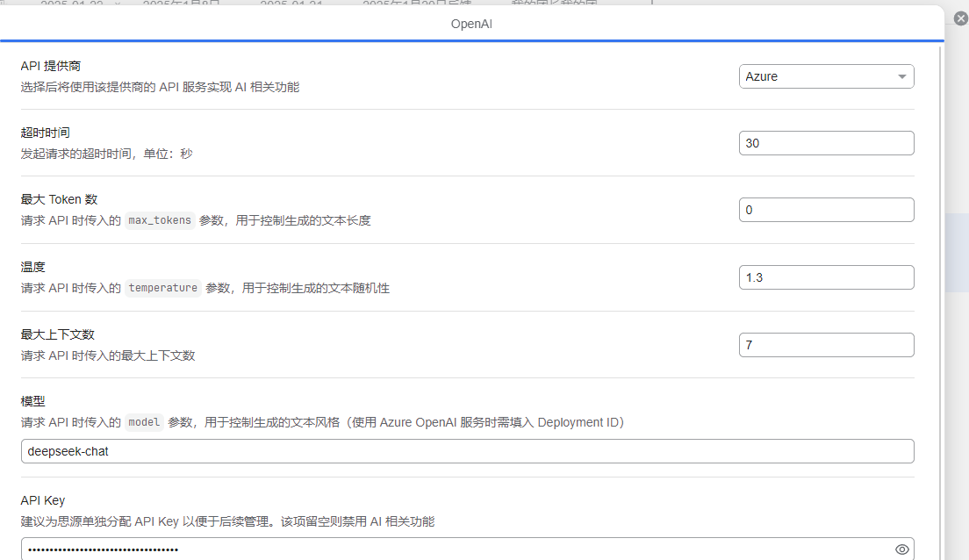The width and height of the screenshot is (969, 560).
Task: Focus the max Token input showing 0
Action: click(x=826, y=210)
